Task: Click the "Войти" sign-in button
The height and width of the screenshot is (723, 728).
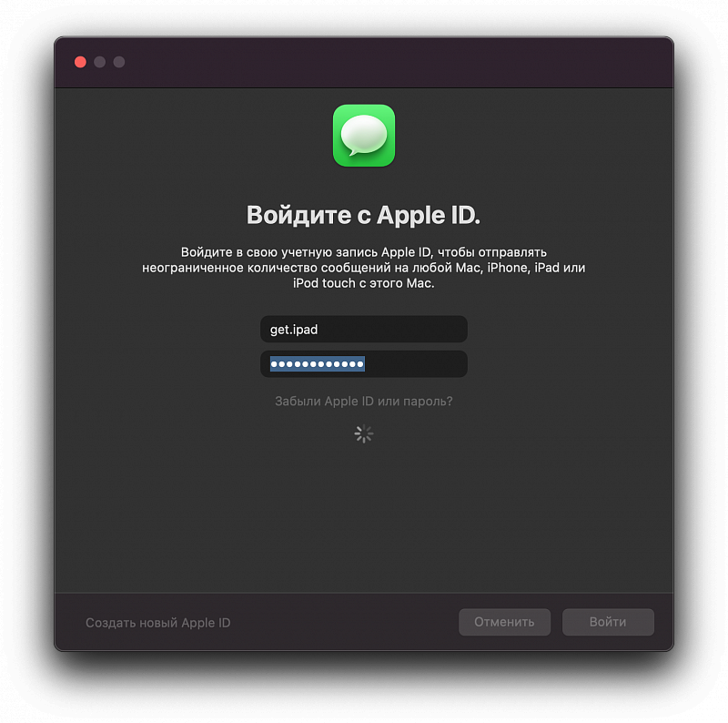Action: tap(608, 622)
